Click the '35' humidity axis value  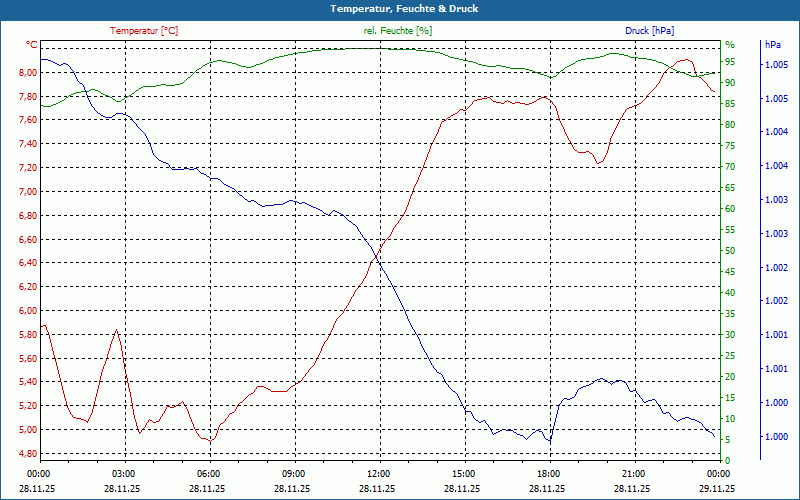[x=730, y=314]
